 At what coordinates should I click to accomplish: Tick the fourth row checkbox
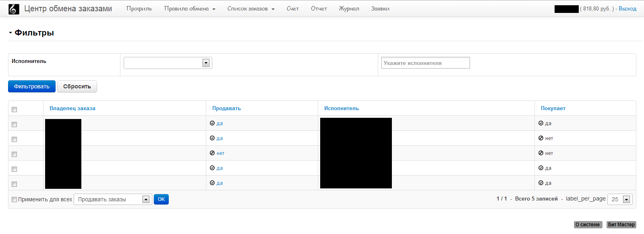click(x=14, y=169)
